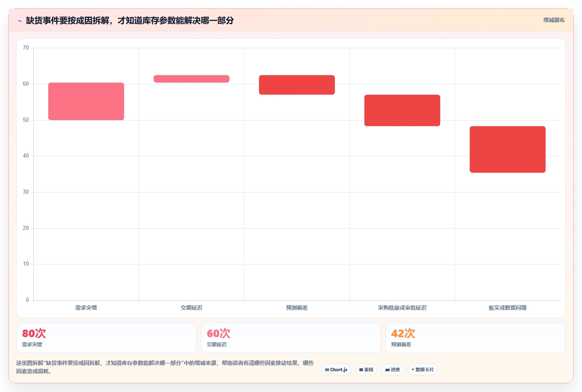
Task: Open the 60次 交期延迟 data card
Action: pyautogui.click(x=291, y=338)
